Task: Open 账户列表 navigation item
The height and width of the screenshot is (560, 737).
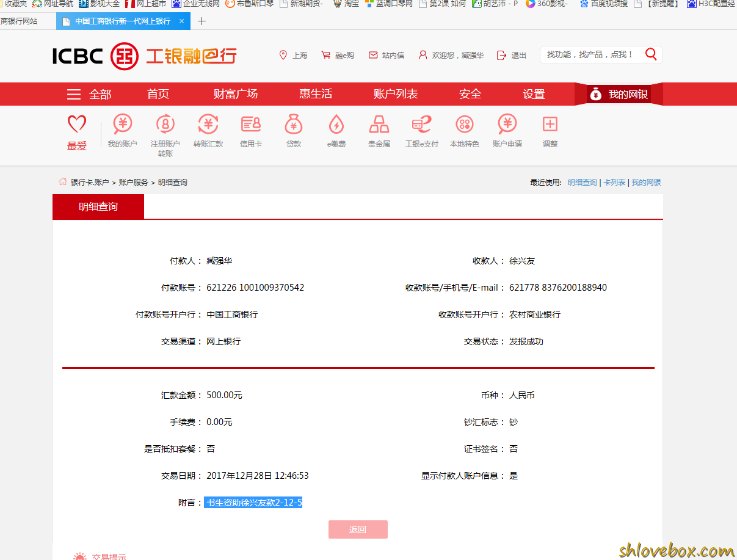Action: [396, 94]
